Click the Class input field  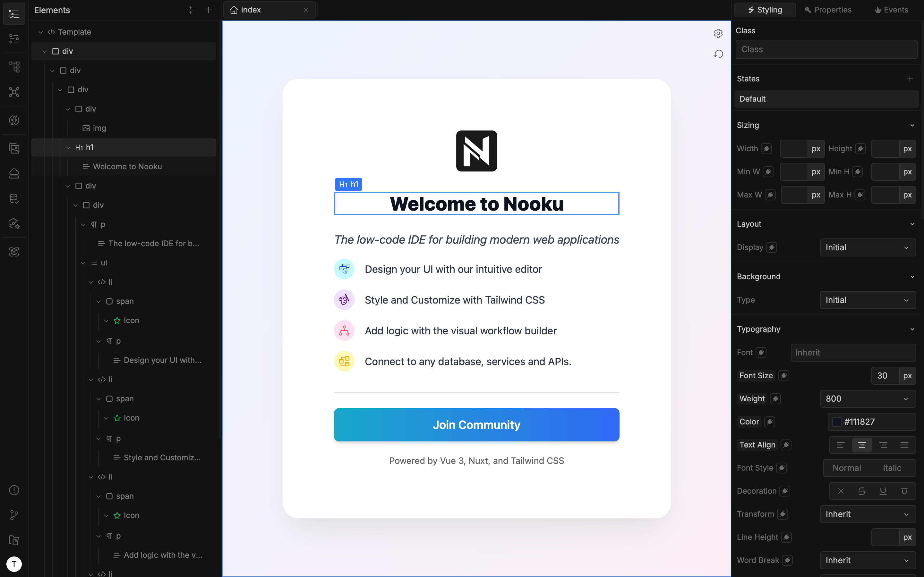pyautogui.click(x=826, y=50)
